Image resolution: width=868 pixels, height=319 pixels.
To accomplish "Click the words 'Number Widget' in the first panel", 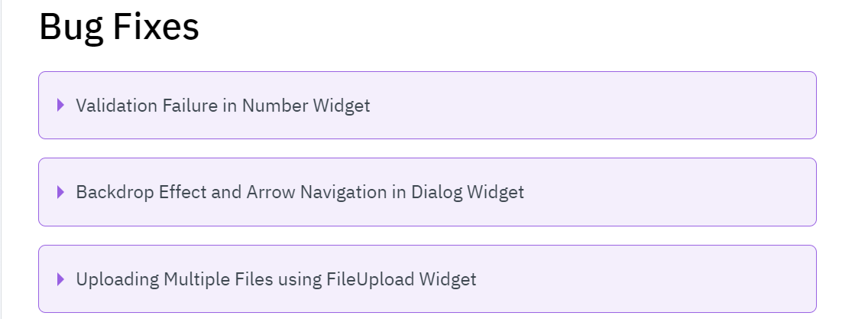I will (306, 106).
